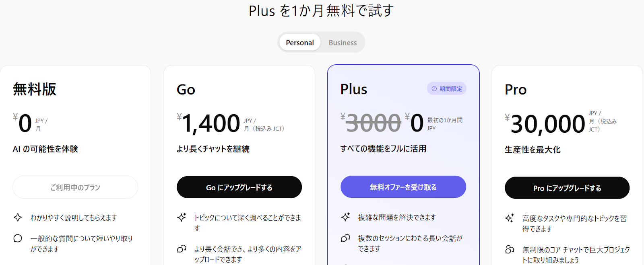Click the chat icon beside 無制限のコア チャット

coord(509,250)
